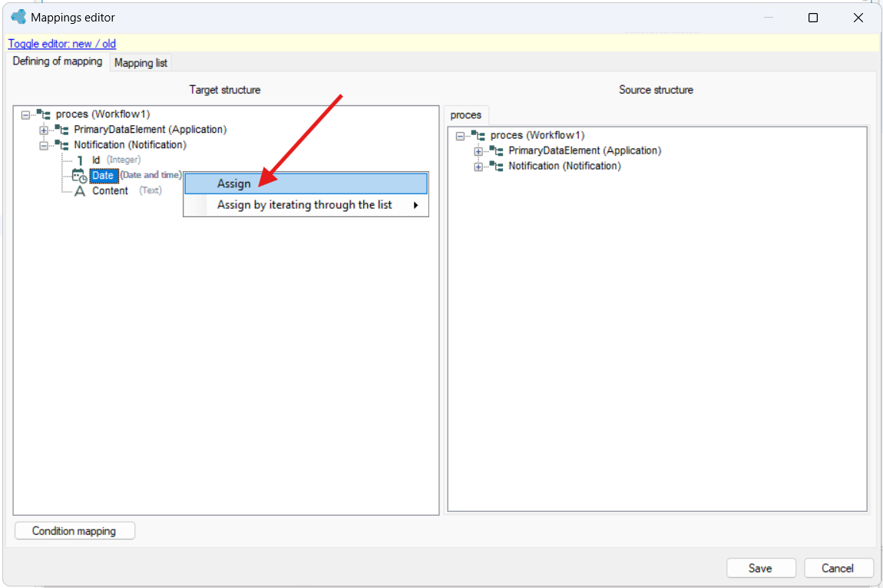This screenshot has height=588, width=883.
Task: Click the Mappings editor app icon
Action: [18, 17]
